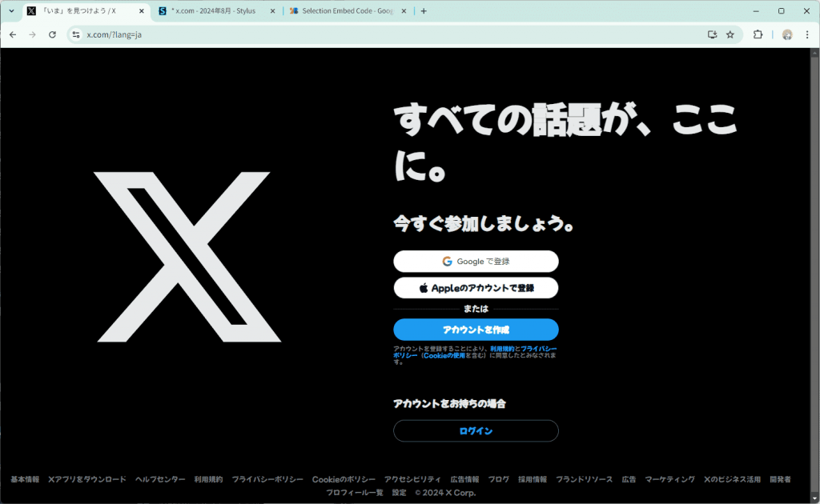820x504 pixels.
Task: Open 利用規約 link under create account
Action: coord(502,348)
